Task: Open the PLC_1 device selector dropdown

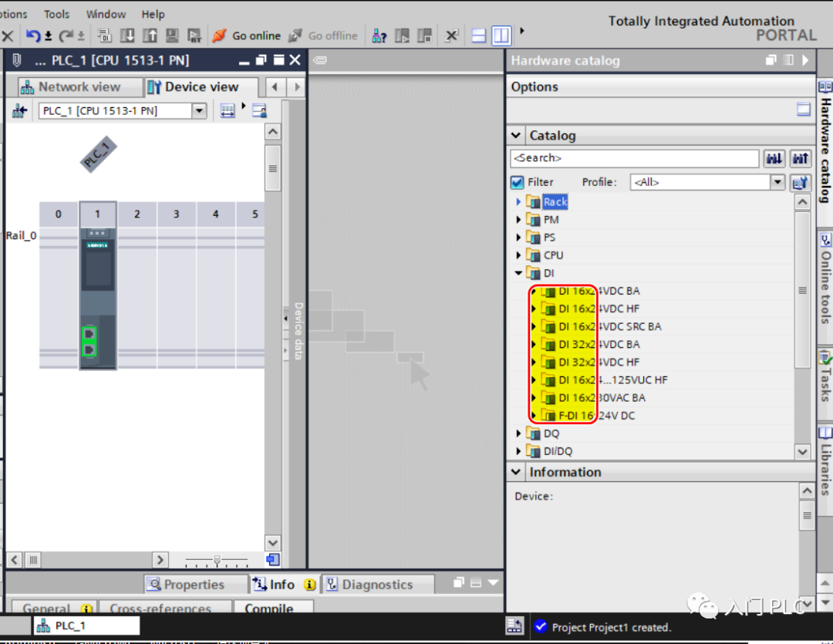Action: [199, 110]
